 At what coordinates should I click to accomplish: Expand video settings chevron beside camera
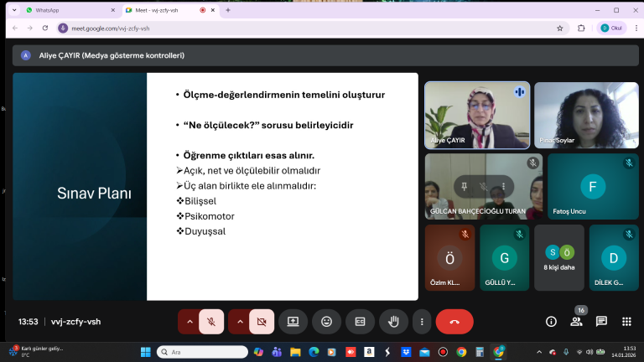coord(240,321)
